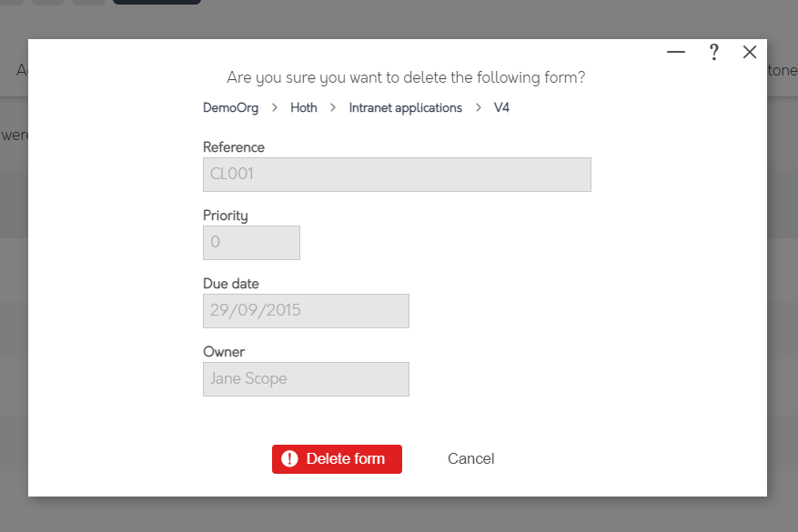This screenshot has height=532, width=798.
Task: Open the help icon on the dialog
Action: click(713, 52)
